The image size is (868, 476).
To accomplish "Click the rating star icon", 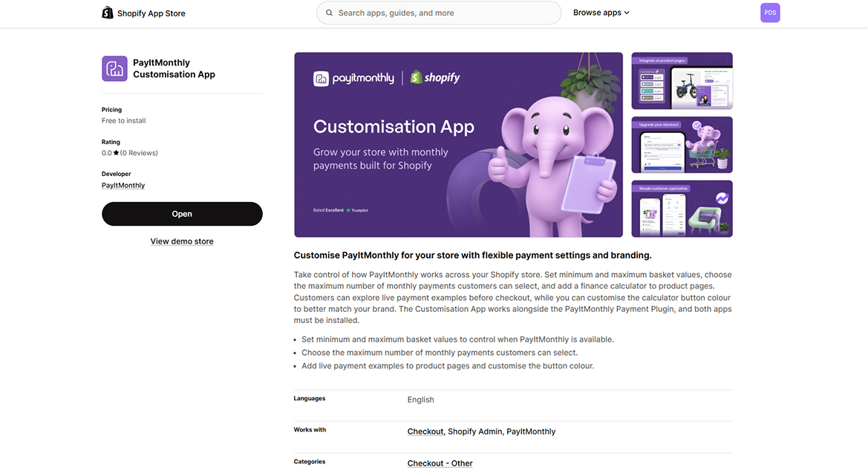I will [117, 153].
